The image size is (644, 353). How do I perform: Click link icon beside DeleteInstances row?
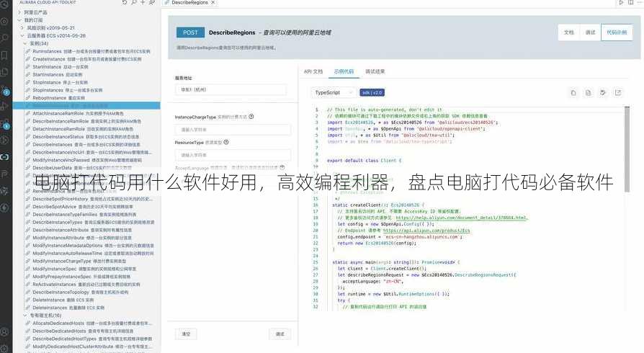tap(28, 308)
